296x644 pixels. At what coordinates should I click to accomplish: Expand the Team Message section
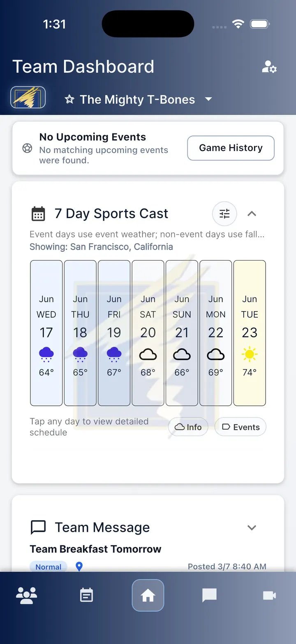pyautogui.click(x=252, y=528)
